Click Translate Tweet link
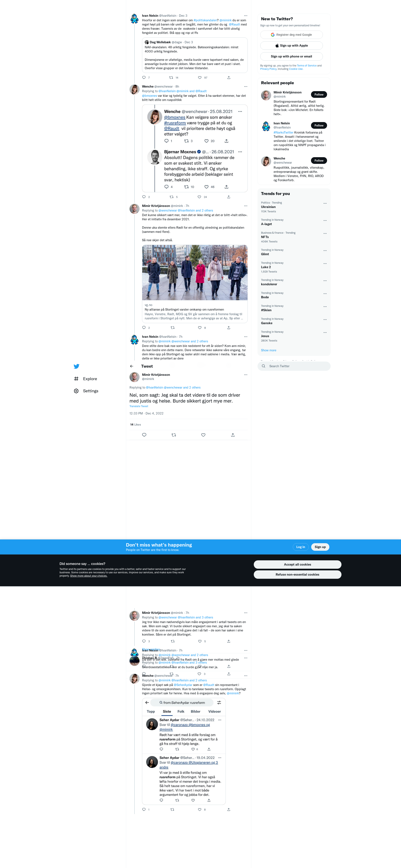Screen dimensions: 401x868 (139, 406)
